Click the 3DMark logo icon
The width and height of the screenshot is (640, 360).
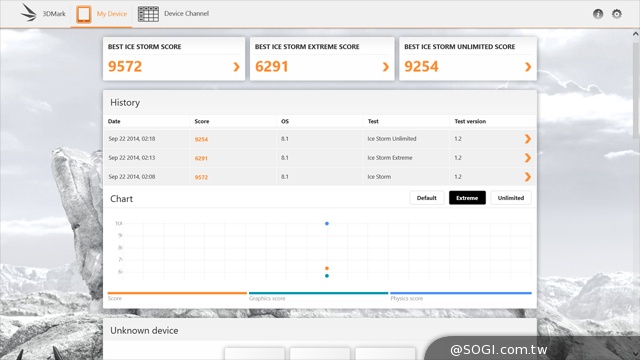tap(29, 13)
